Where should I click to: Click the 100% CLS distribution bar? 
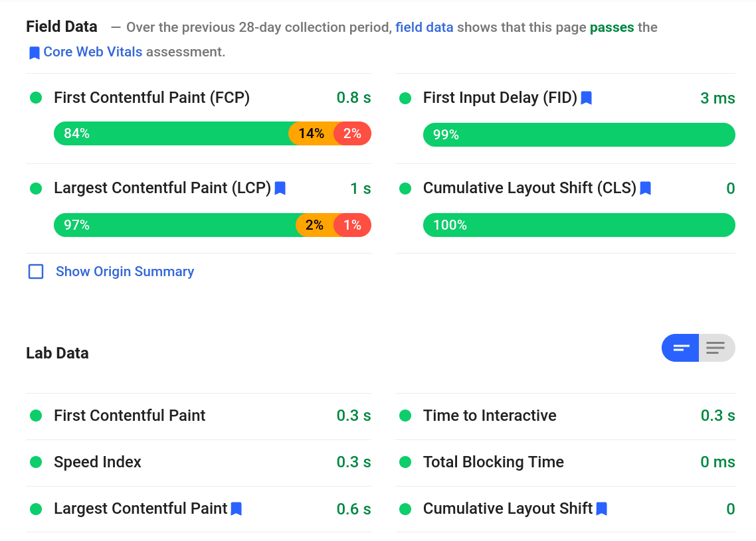[x=578, y=225]
